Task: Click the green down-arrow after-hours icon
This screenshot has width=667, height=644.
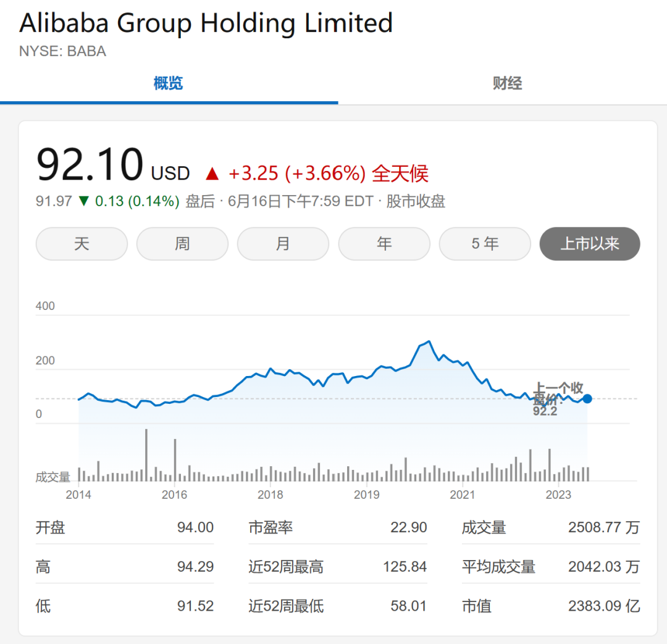Action: pyautogui.click(x=83, y=201)
